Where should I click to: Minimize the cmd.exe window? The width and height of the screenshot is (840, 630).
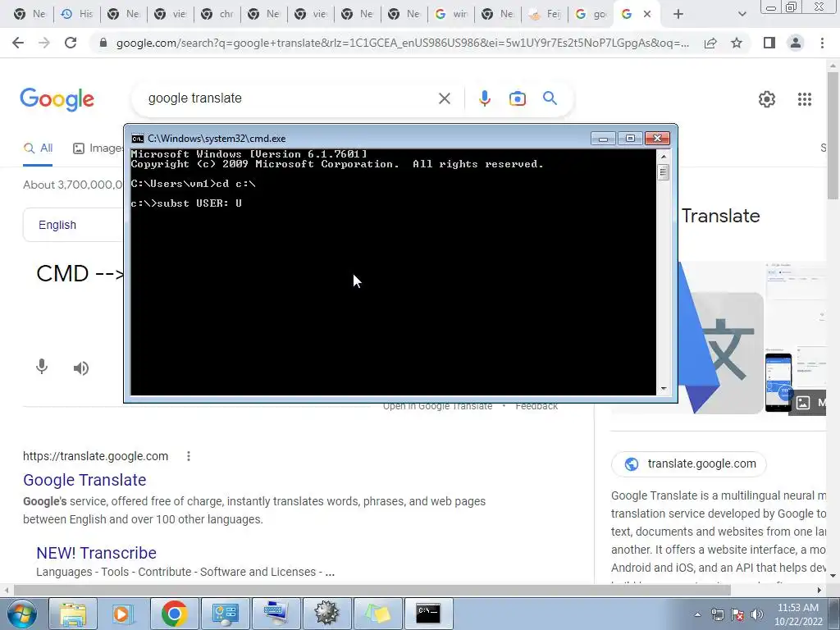point(603,139)
